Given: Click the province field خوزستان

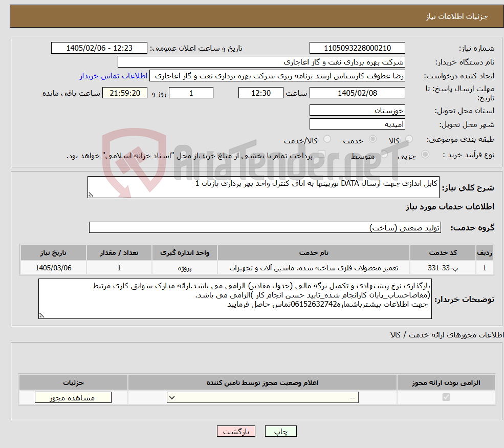Looking at the screenshot, I should 357,110.
